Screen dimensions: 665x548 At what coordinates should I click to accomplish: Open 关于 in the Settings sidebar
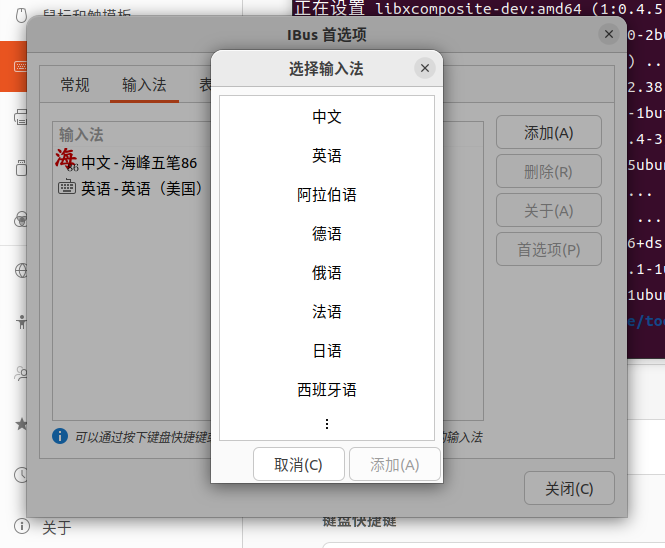click(x=57, y=528)
